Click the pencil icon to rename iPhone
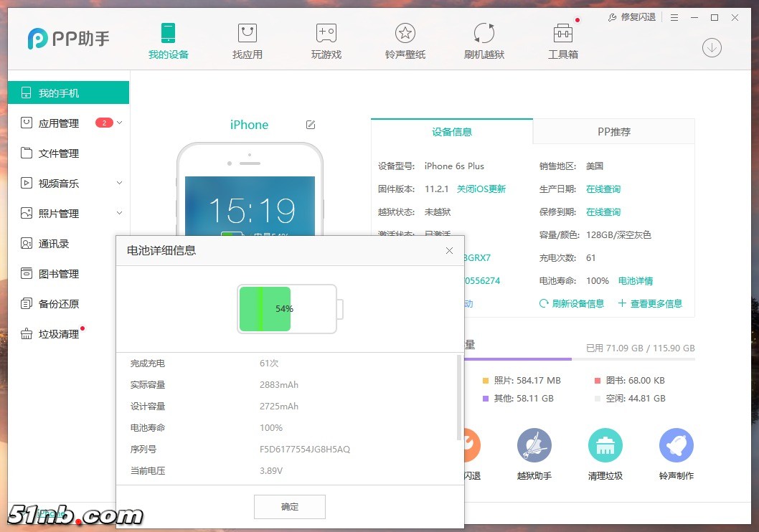Image resolution: width=759 pixels, height=532 pixels. point(311,125)
